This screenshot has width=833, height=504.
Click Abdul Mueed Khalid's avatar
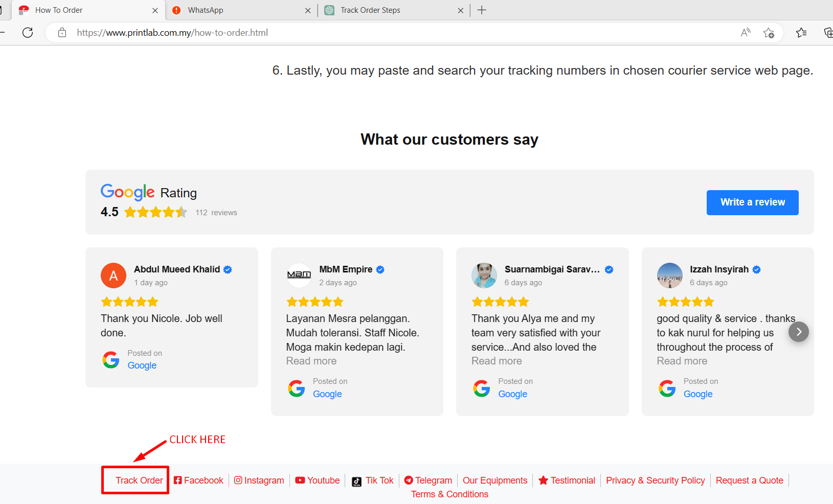[114, 276]
